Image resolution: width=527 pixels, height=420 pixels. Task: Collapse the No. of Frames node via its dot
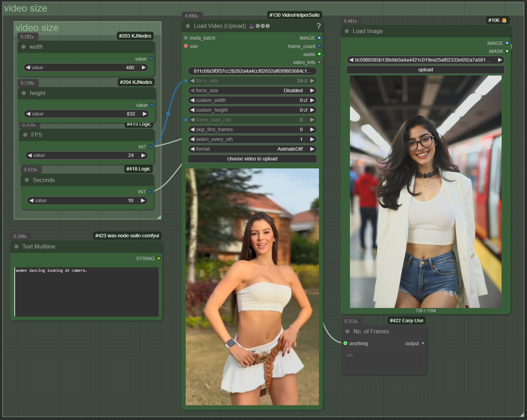pos(348,332)
